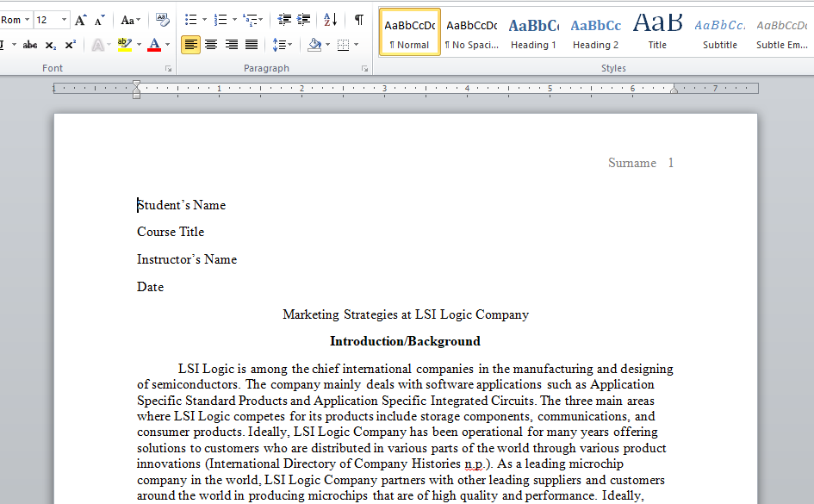Image resolution: width=814 pixels, height=504 pixels.
Task: Apply red font color
Action: pos(154,45)
